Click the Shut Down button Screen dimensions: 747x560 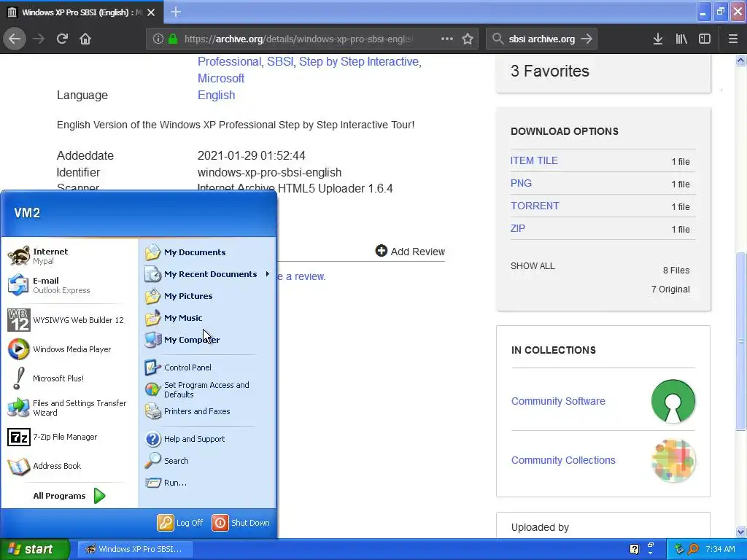pos(241,522)
